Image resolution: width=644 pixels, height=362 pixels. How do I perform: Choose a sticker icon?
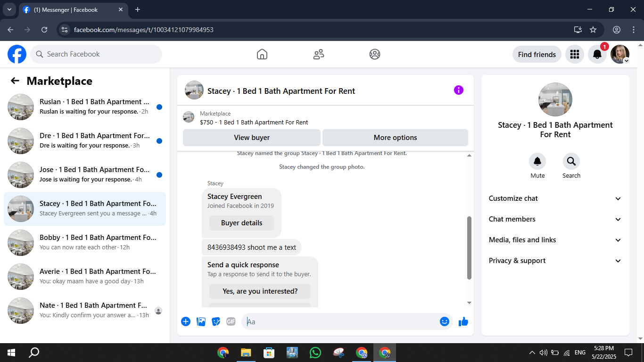[216, 321]
